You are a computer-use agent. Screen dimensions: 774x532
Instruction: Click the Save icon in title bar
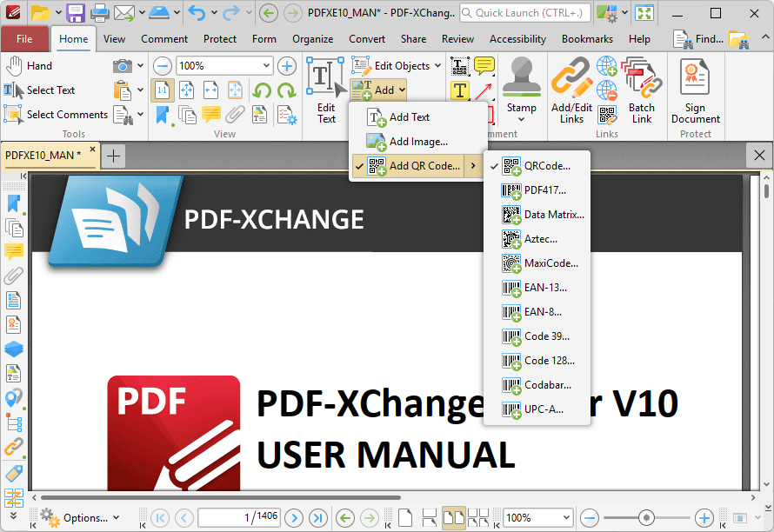pyautogui.click(x=76, y=13)
